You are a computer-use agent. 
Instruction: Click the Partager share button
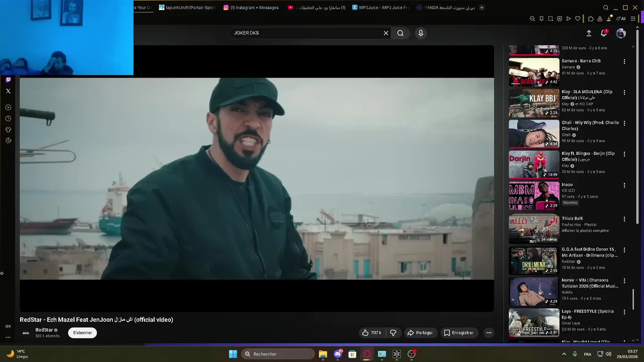point(420,333)
